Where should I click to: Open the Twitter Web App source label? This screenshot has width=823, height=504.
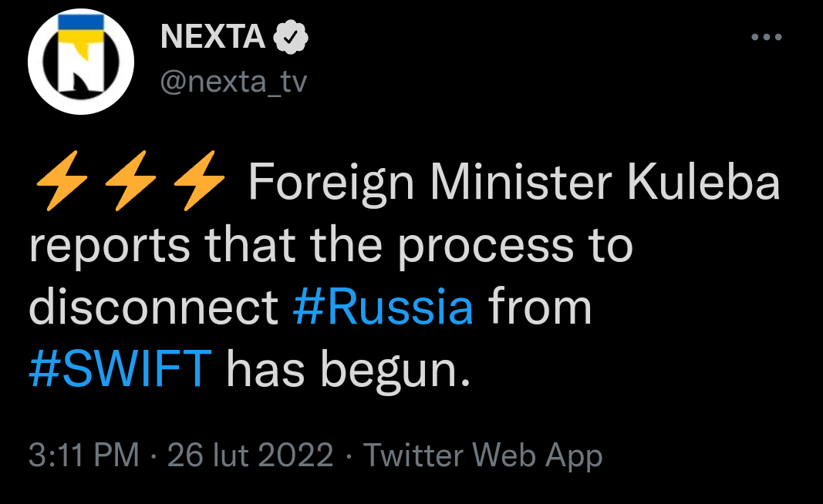(482, 455)
